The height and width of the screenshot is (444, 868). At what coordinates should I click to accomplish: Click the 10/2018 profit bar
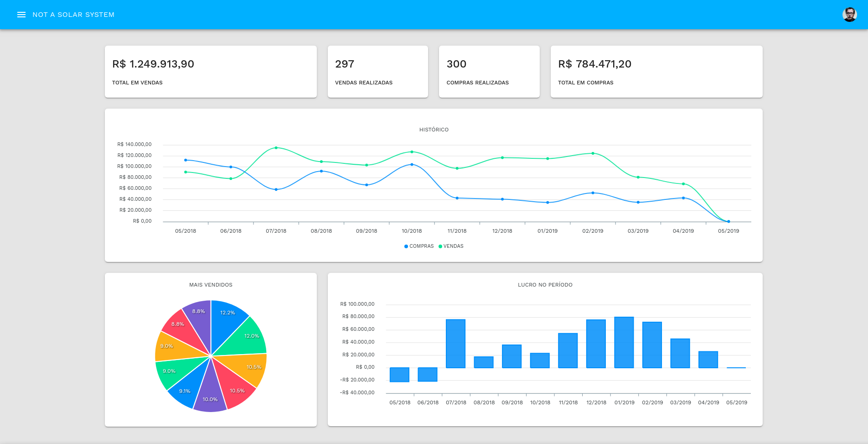(x=540, y=360)
